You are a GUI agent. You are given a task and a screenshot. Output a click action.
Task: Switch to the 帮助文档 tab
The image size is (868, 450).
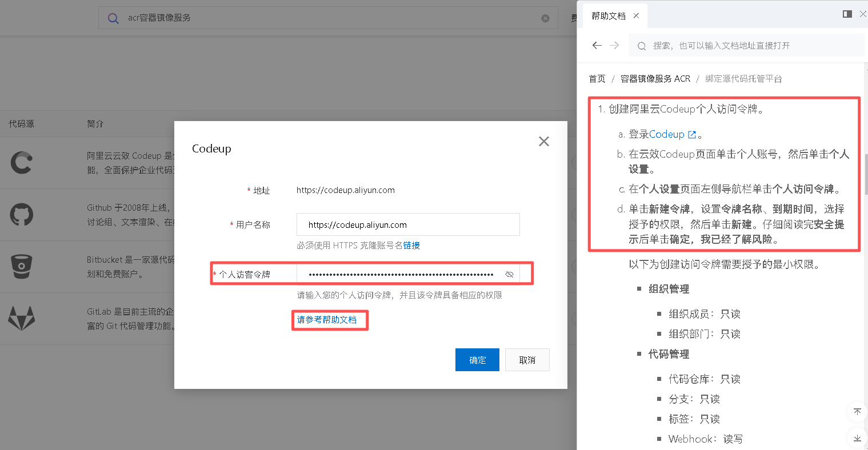(x=609, y=16)
